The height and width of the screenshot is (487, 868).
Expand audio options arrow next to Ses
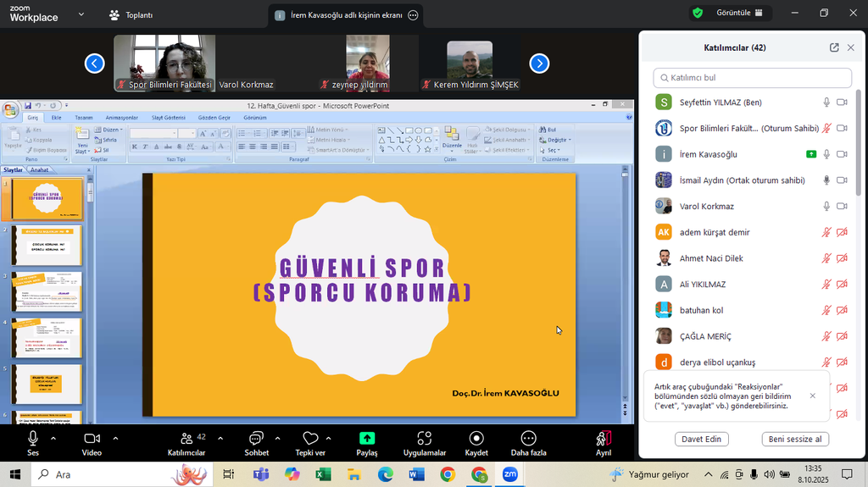tap(53, 438)
